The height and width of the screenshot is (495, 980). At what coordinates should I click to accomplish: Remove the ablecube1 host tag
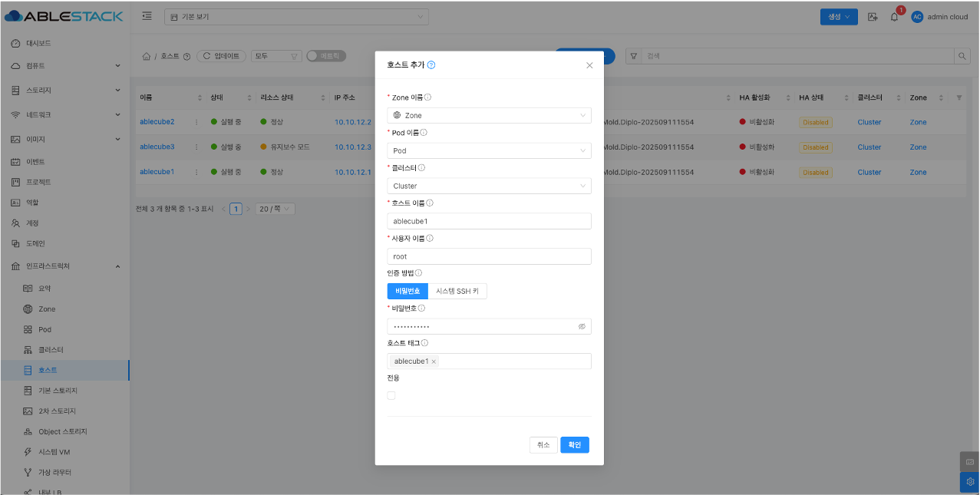coord(434,361)
